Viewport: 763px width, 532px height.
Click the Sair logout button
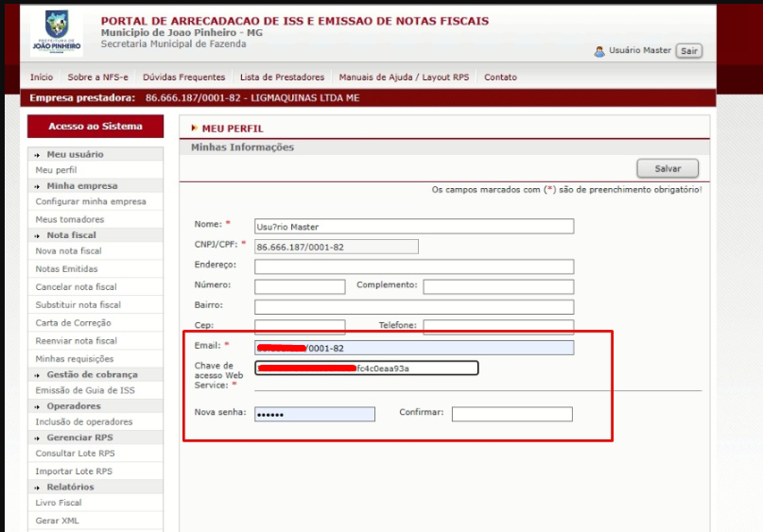[x=689, y=51]
